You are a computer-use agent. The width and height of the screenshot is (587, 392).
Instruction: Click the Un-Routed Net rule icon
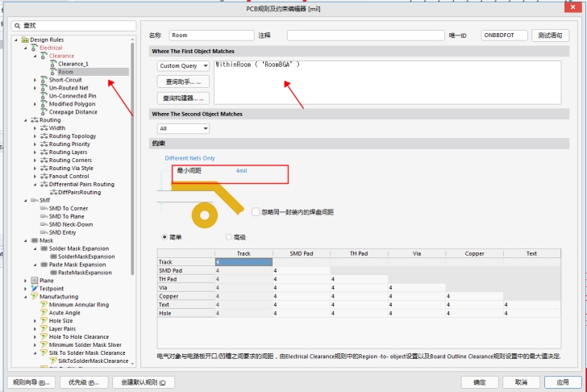coord(44,88)
